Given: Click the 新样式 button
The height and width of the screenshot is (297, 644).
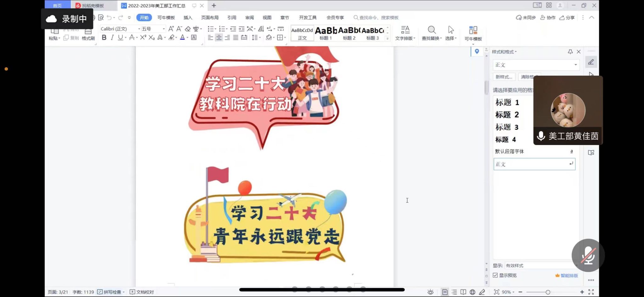Looking at the screenshot, I should click(x=504, y=77).
